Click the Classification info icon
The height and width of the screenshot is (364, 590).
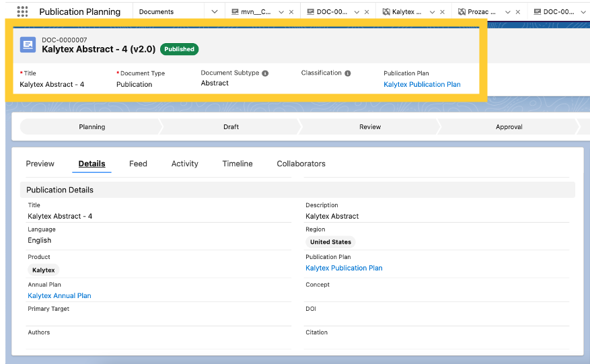(x=348, y=73)
